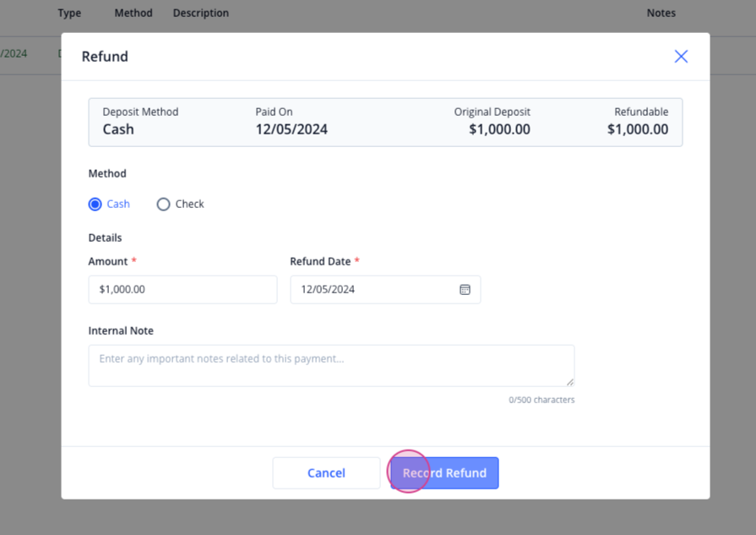Select the Cash refund method radio
This screenshot has height=535, width=756.
(x=95, y=204)
